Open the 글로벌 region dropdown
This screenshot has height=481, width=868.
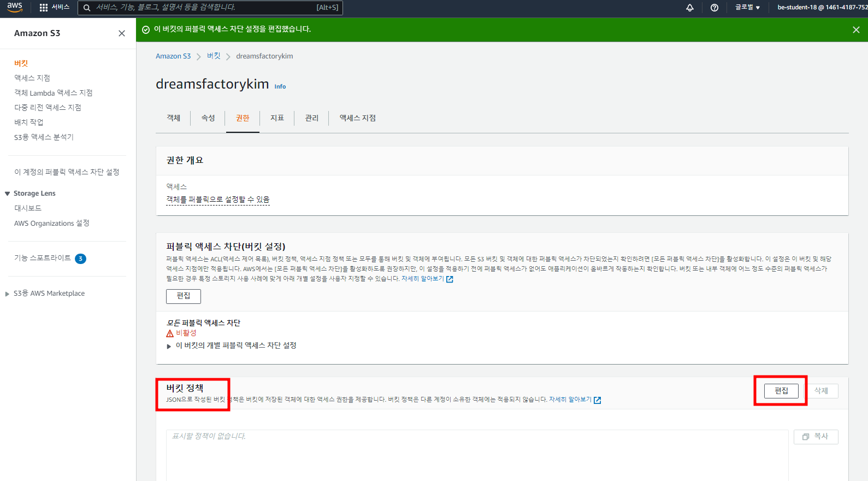(747, 8)
